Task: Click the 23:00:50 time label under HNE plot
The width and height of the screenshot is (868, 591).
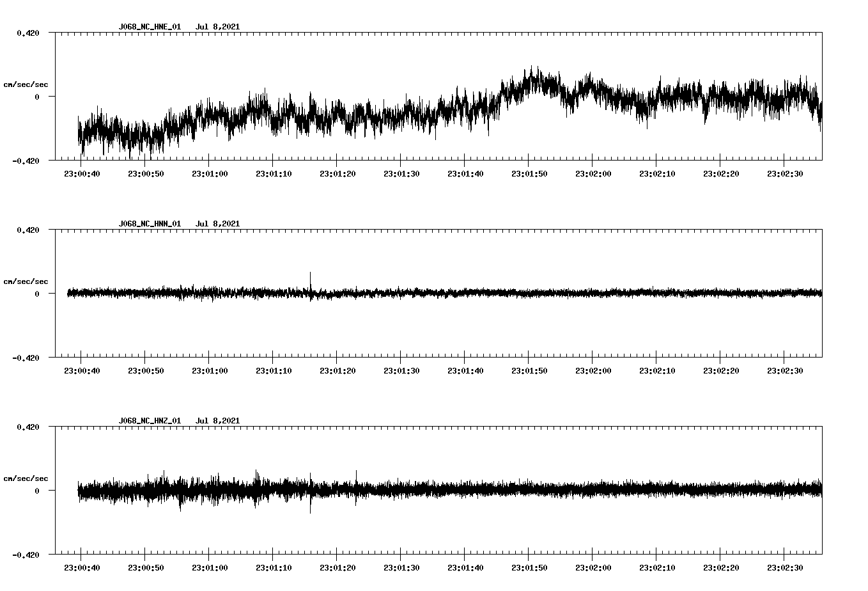Action: [145, 174]
